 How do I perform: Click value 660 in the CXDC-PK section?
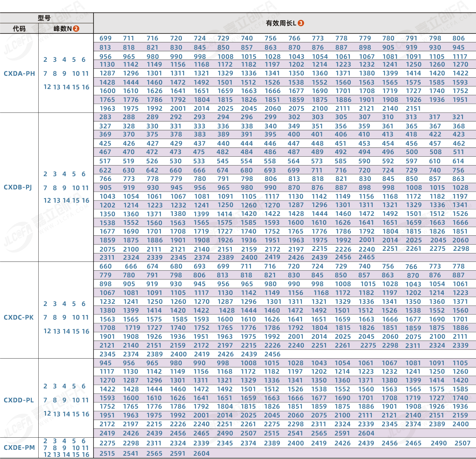(106, 266)
